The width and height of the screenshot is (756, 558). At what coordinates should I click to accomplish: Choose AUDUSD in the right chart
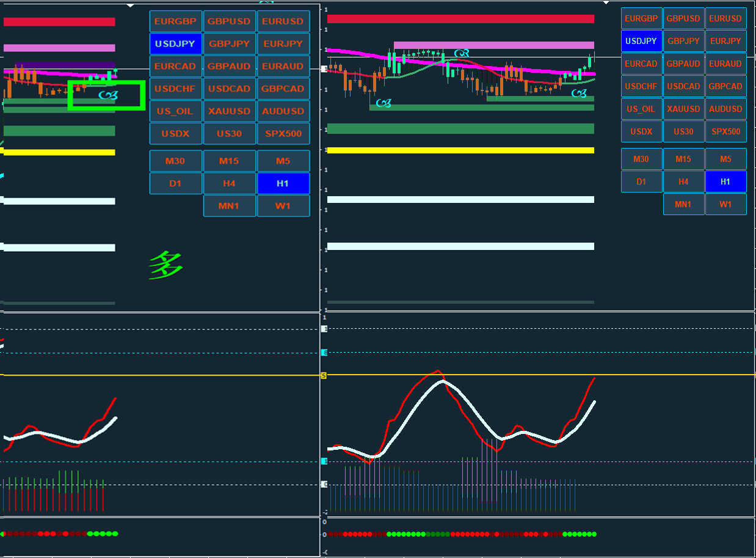(725, 109)
